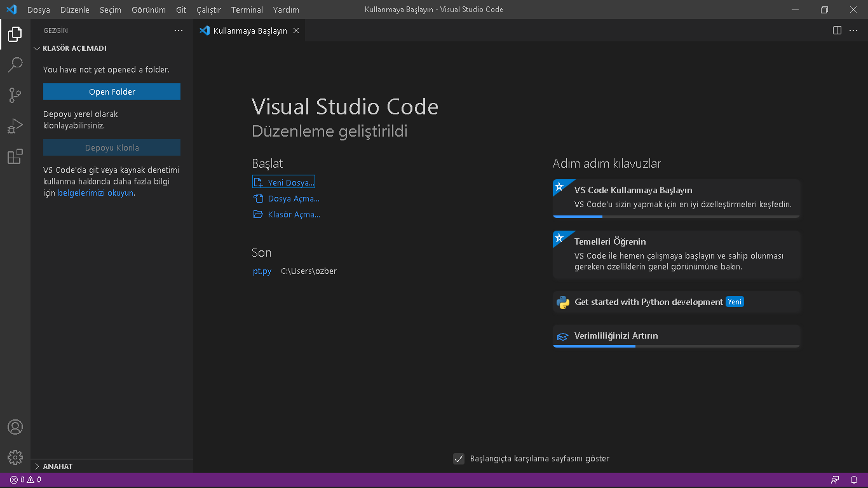868x488 pixels.
Task: Open the Düzenle menu
Action: 75,10
